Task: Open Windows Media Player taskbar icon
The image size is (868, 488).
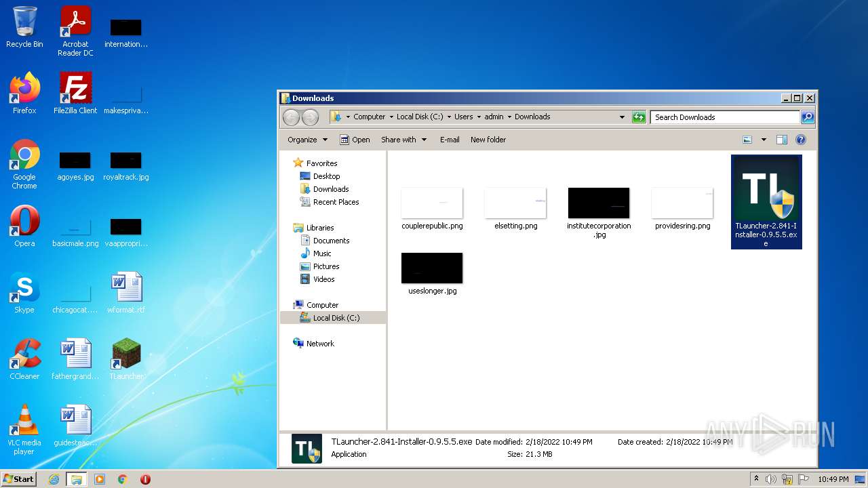Action: (100, 479)
